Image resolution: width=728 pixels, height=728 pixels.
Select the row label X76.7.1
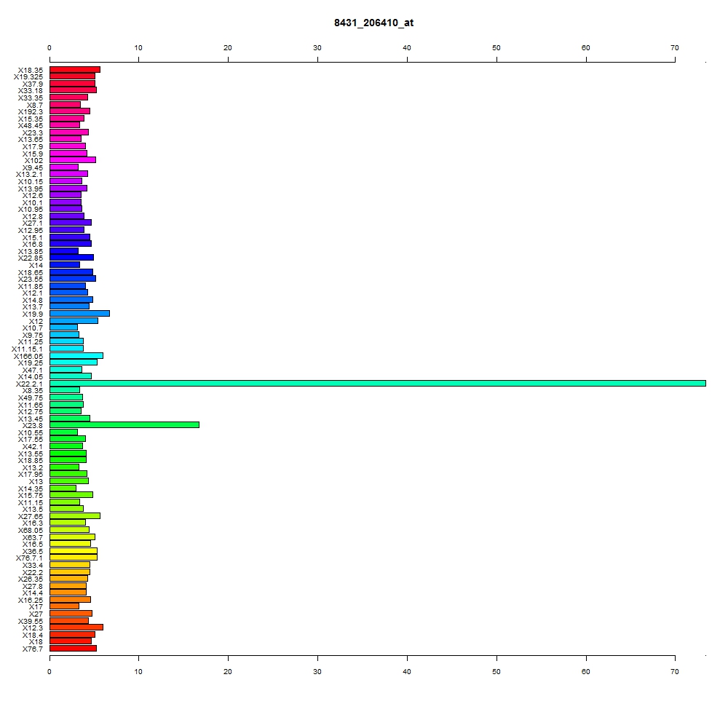point(29,558)
